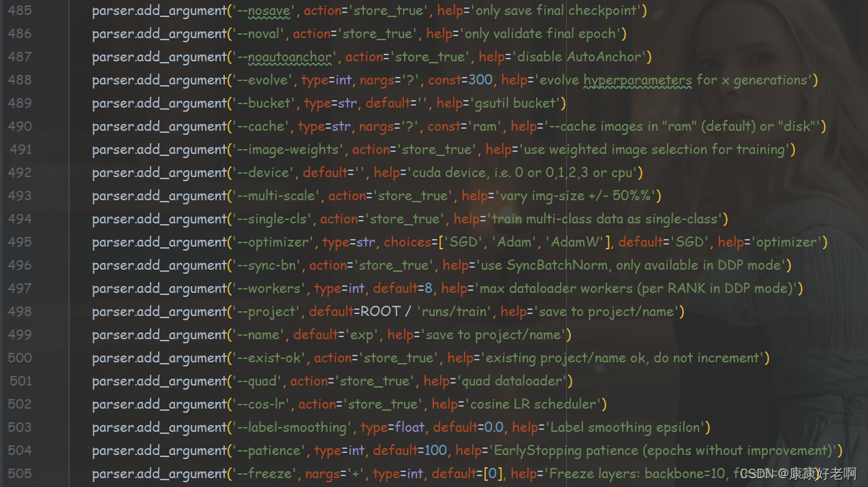Viewport: 868px width, 487px height.
Task: Click the 'runs/train' path string
Action: [x=453, y=311]
